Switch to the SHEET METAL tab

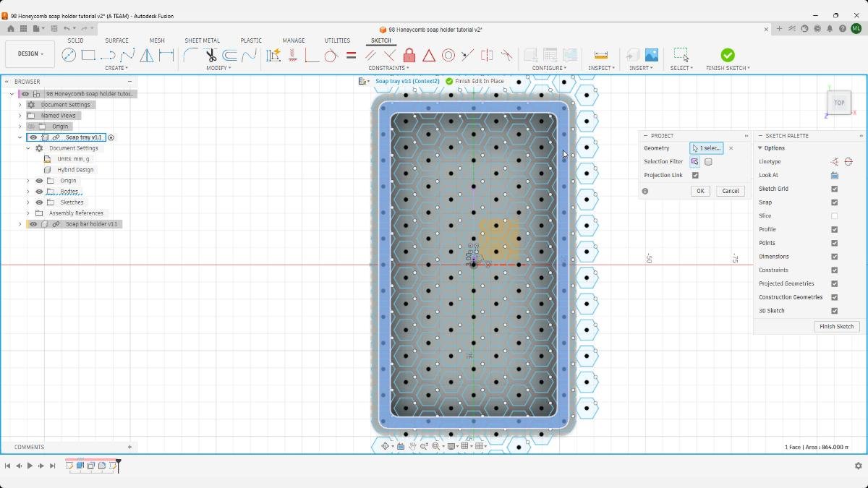tap(202, 40)
